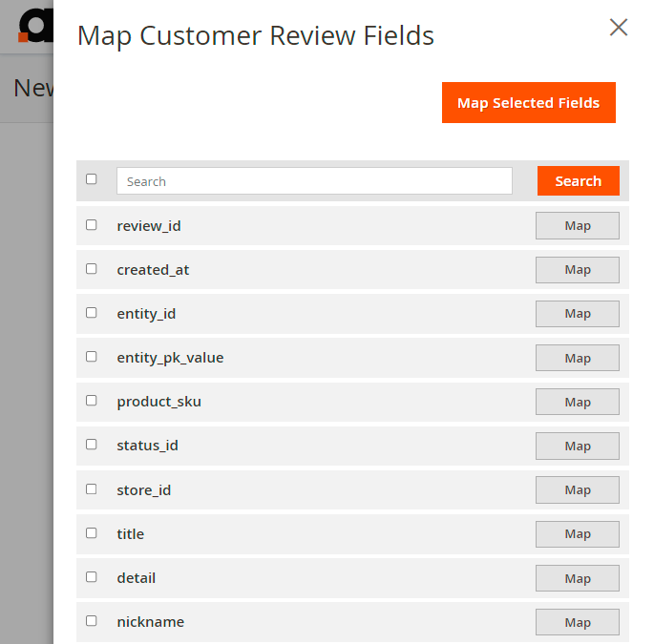Check the title field checkbox
Image resolution: width=654 pixels, height=644 pixels.
(x=92, y=533)
